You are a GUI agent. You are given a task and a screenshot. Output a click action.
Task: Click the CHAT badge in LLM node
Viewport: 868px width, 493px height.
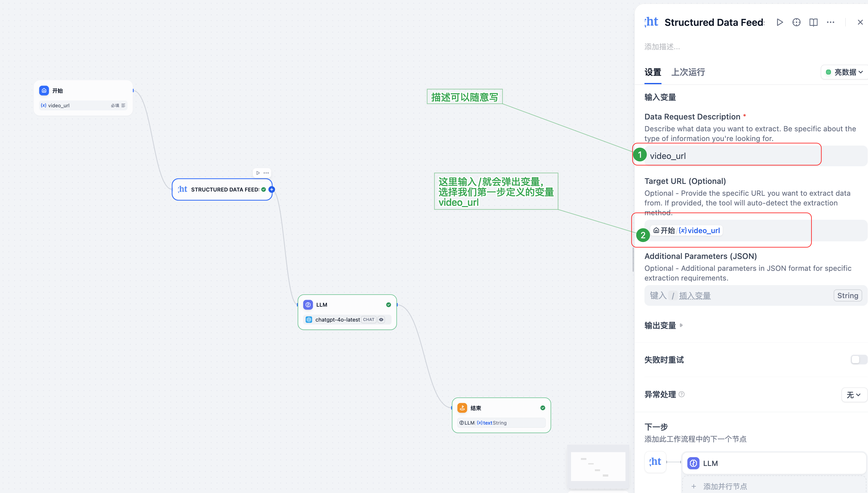click(x=368, y=319)
